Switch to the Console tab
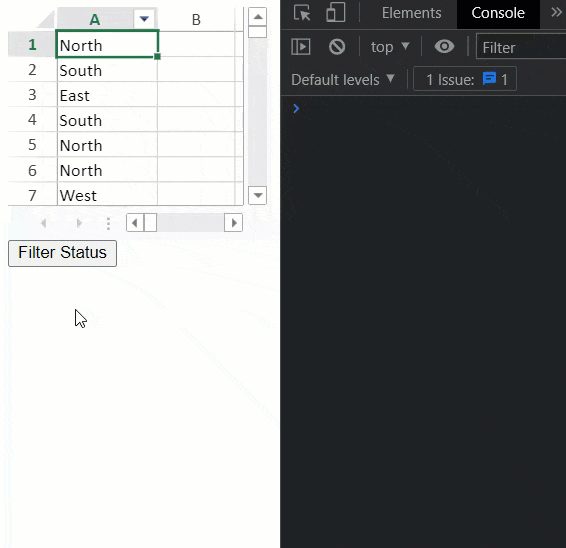The image size is (566, 548). click(x=498, y=13)
